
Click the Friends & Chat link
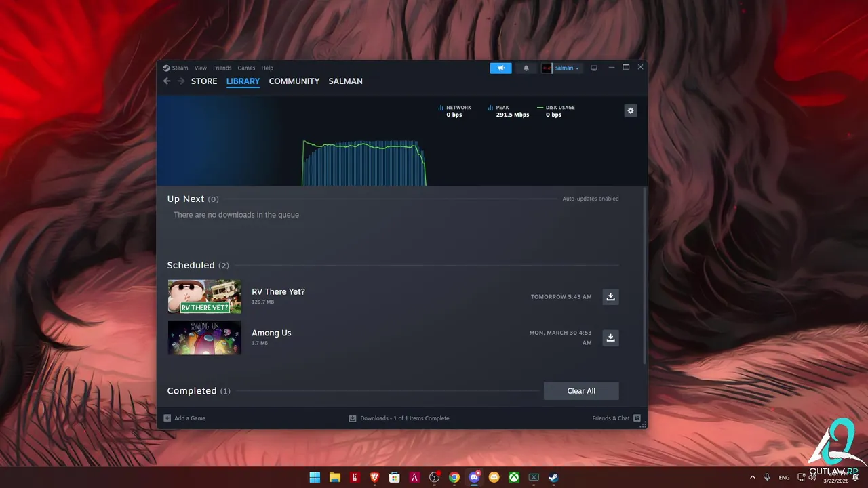611,418
